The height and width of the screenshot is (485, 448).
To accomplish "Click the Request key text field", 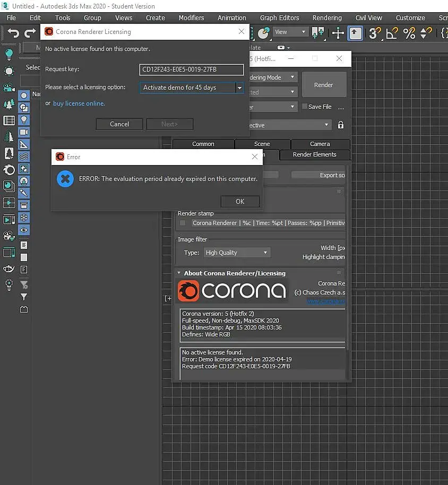I will click(x=191, y=70).
